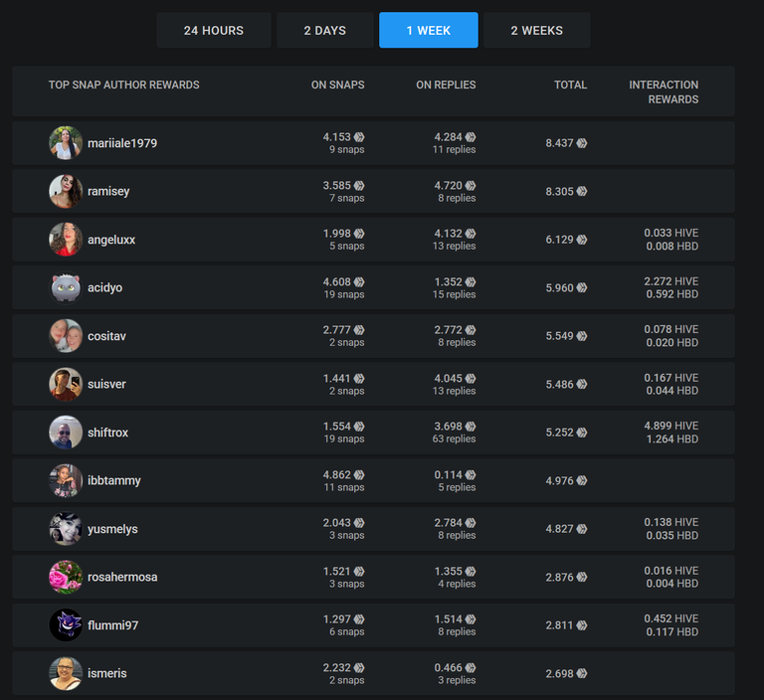Click the Hive icon next to 4.862 snaps reward
The height and width of the screenshot is (700, 764).
(x=359, y=475)
